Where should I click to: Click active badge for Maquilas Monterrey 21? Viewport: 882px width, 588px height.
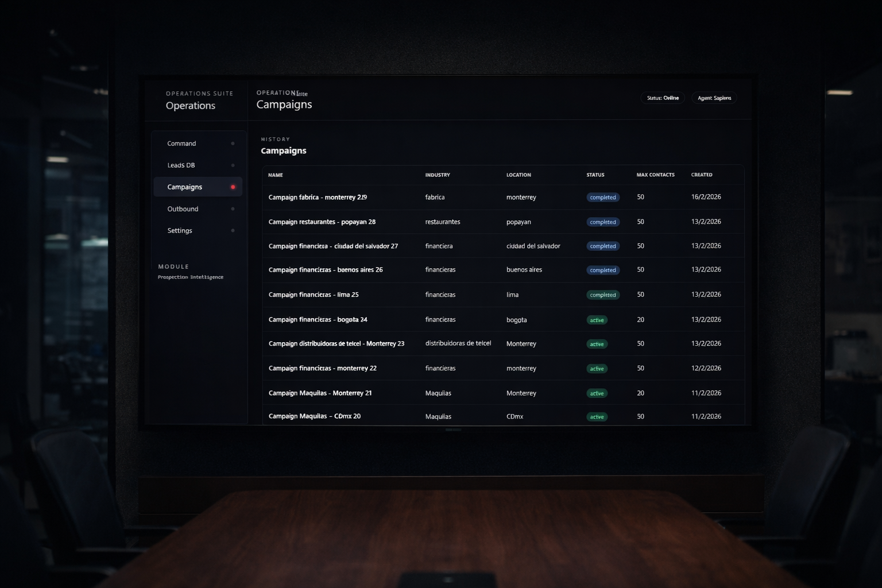click(597, 394)
